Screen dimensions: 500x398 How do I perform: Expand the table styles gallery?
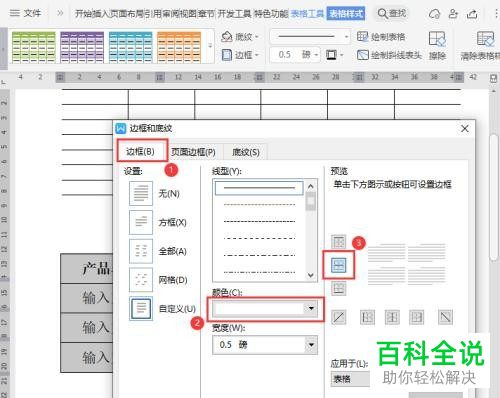210,46
